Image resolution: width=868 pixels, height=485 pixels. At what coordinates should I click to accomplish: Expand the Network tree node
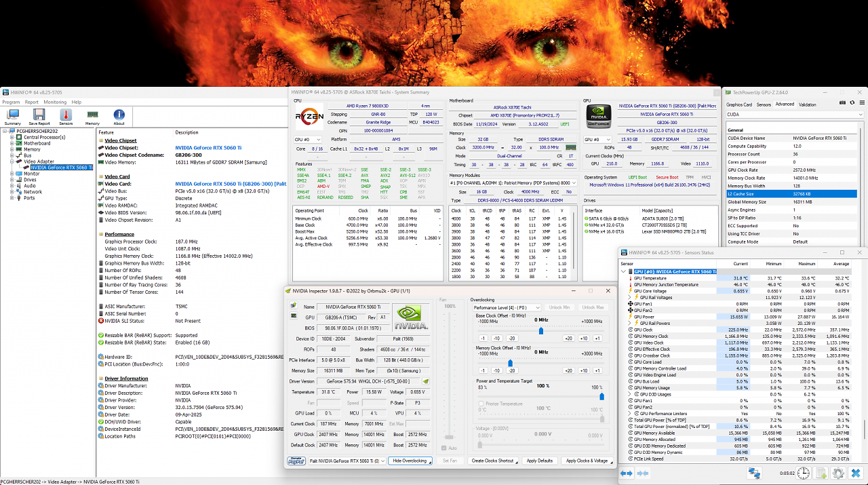click(x=12, y=192)
